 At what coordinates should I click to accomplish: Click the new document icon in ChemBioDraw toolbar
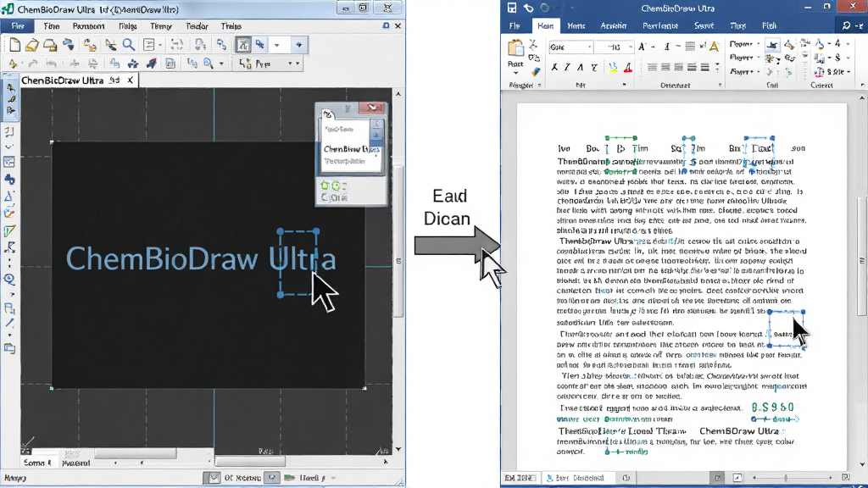point(15,45)
